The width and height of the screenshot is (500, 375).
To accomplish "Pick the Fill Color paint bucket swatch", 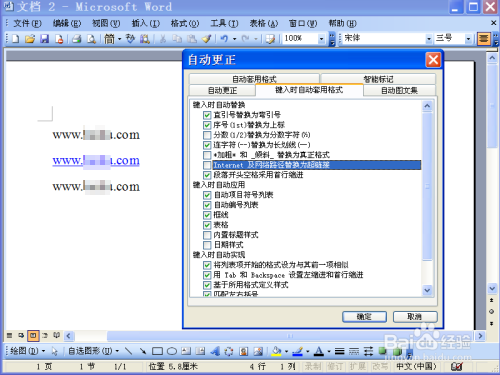I will pos(276,351).
